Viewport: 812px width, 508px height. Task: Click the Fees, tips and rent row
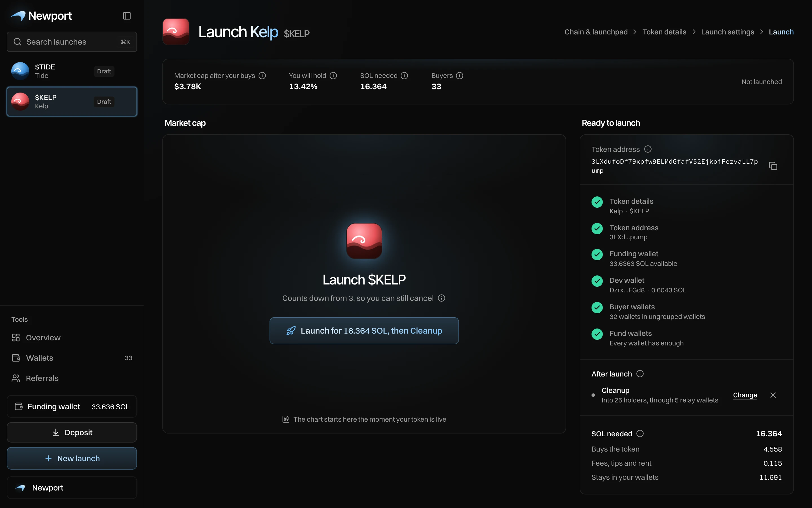[687, 463]
